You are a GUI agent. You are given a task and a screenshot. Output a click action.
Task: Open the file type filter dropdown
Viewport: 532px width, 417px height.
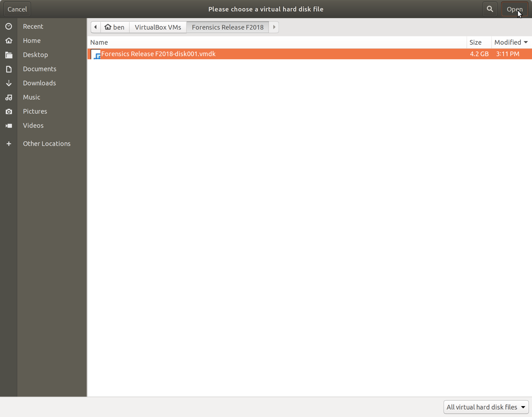pyautogui.click(x=486, y=407)
